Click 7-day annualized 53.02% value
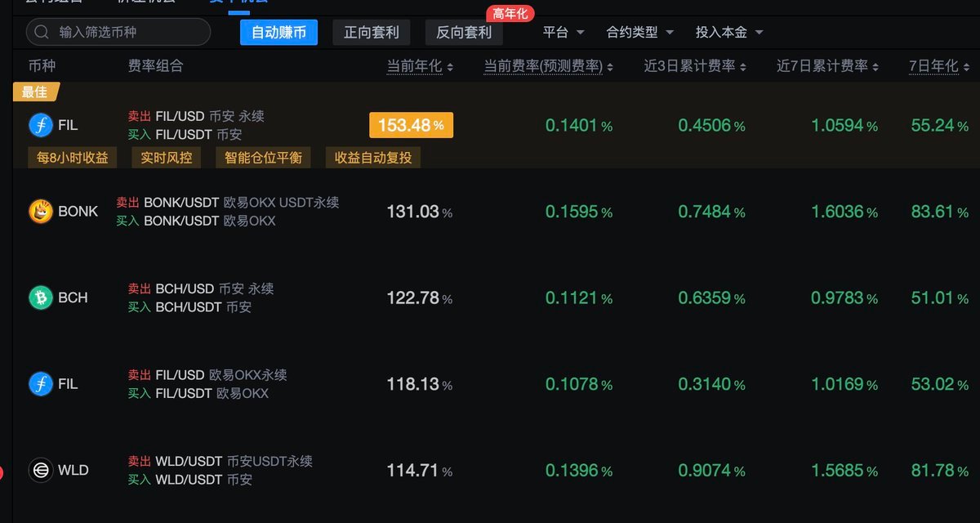This screenshot has width=980, height=523. tap(940, 384)
